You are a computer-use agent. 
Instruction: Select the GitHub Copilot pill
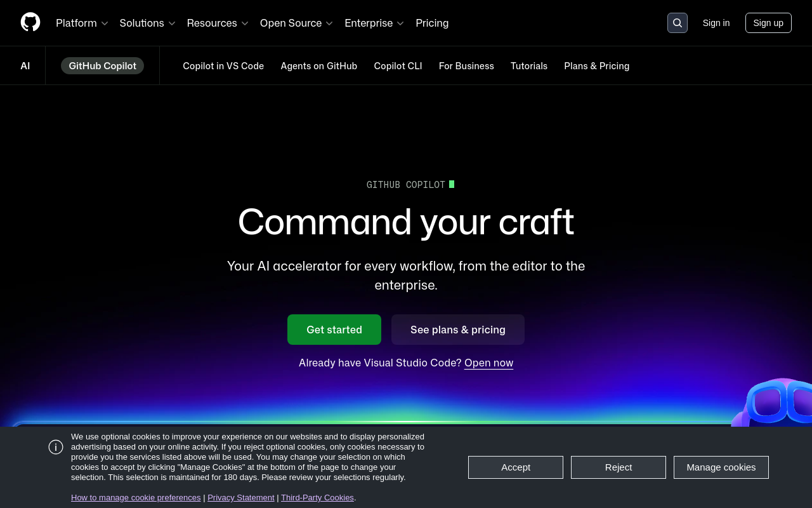click(x=102, y=65)
